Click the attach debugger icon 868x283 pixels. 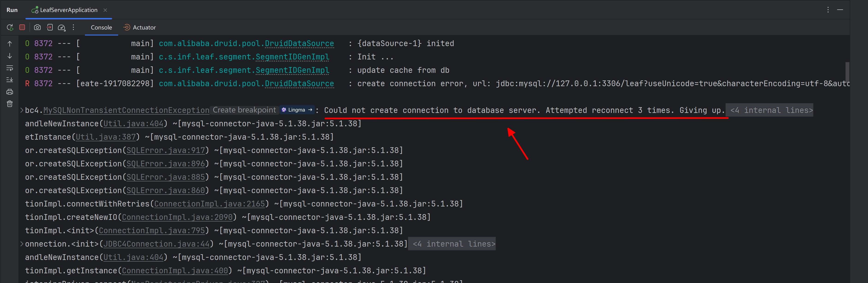click(x=50, y=27)
